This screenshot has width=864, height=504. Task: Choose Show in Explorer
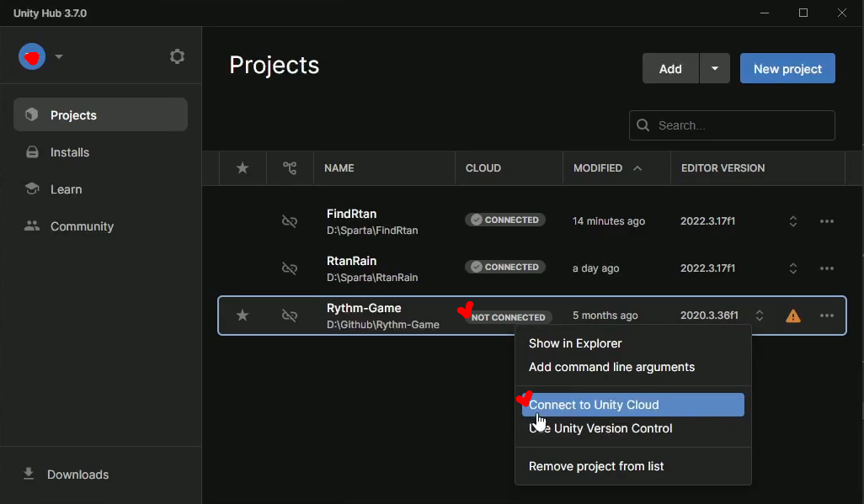575,343
